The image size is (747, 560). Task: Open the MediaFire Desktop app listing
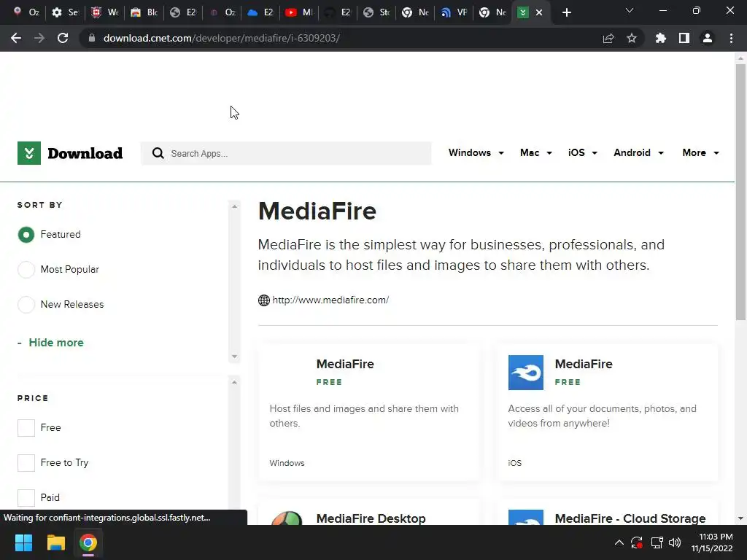tap(371, 518)
